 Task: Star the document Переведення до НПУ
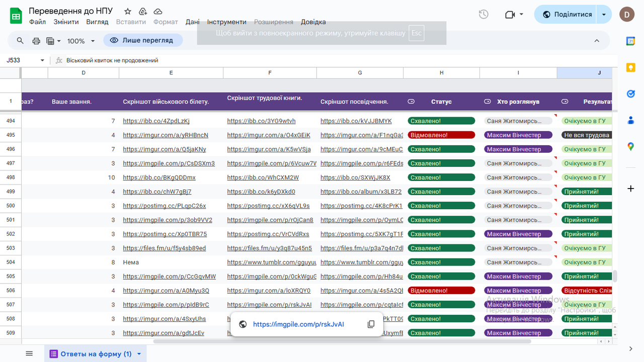click(128, 12)
